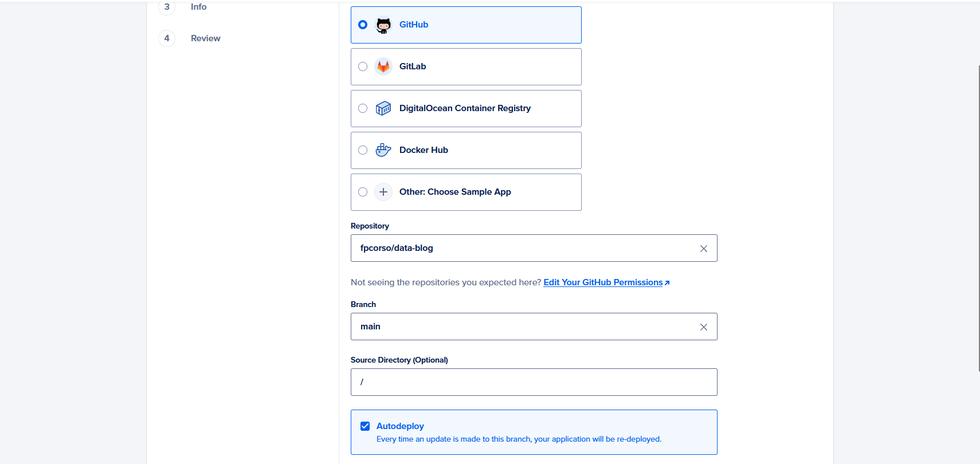The width and height of the screenshot is (980, 464).
Task: Choose DigitalOcean Container Registry radio option
Action: [363, 108]
